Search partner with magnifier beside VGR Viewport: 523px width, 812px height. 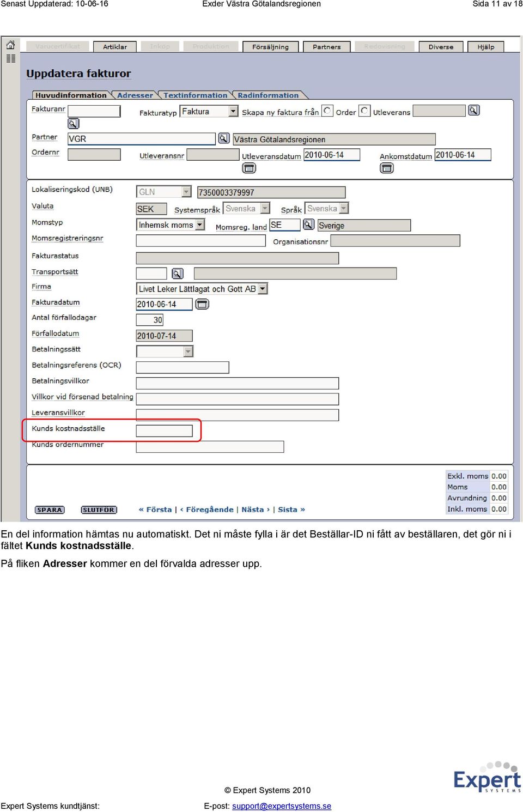pos(224,138)
